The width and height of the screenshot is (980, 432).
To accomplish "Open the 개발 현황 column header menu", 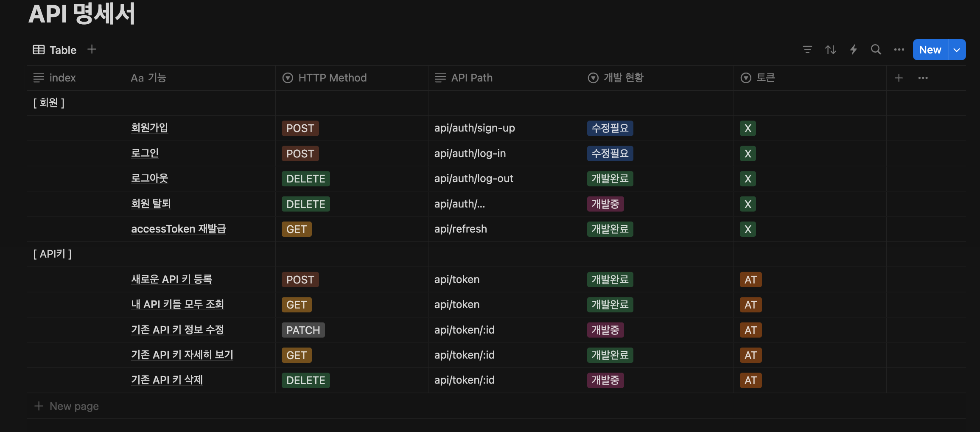I will [x=657, y=78].
